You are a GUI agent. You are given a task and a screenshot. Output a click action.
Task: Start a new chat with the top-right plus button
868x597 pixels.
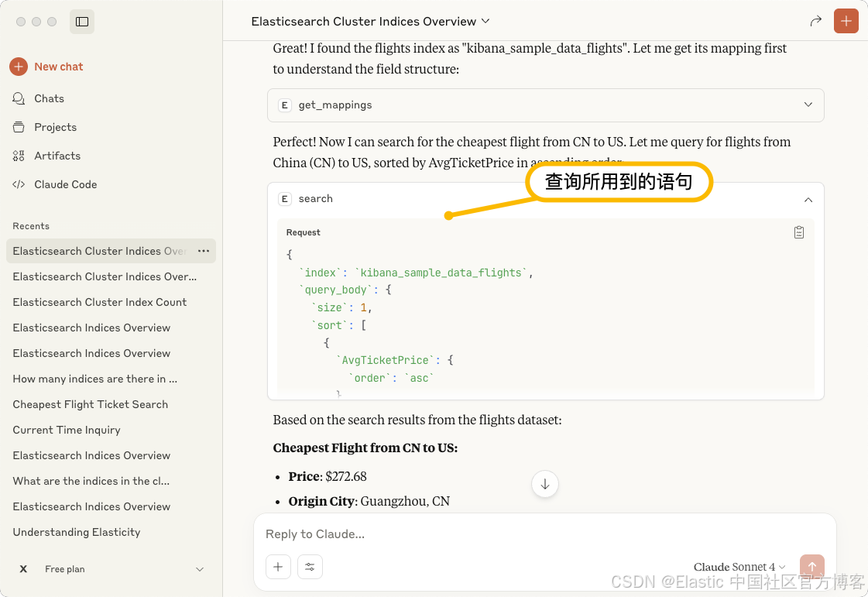[x=846, y=22]
